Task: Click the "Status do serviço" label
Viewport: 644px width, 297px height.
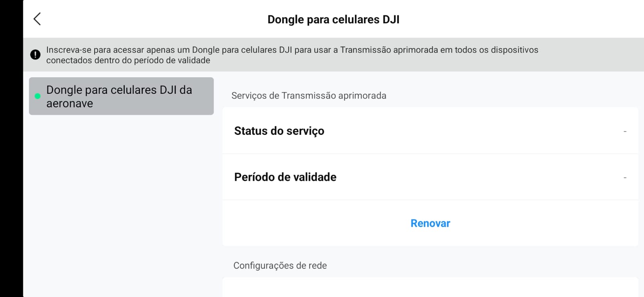Action: click(x=279, y=131)
